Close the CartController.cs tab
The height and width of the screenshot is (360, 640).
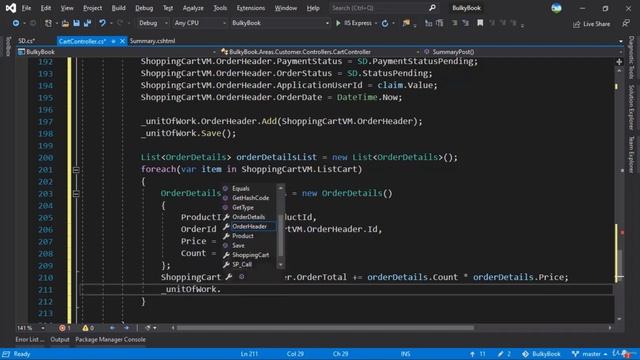[x=122, y=41]
